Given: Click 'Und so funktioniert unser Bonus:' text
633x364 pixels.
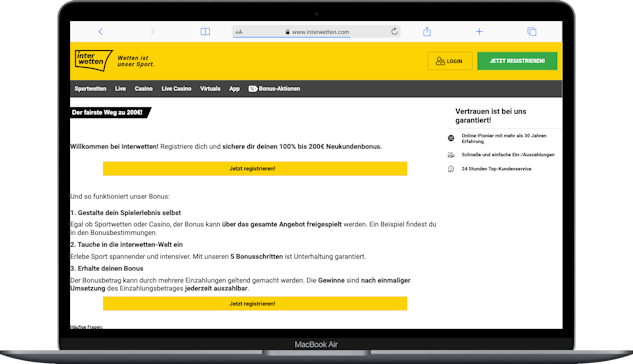Looking at the screenshot, I should [120, 197].
